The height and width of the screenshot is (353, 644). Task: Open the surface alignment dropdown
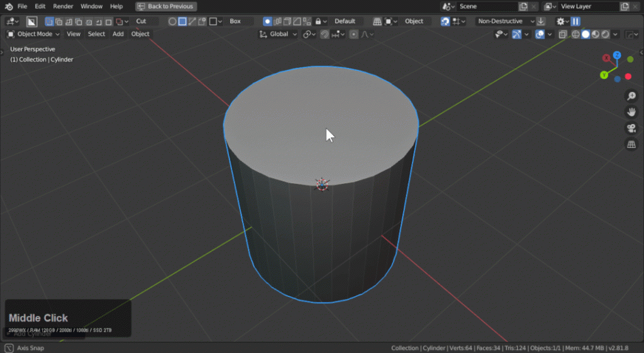(390, 21)
